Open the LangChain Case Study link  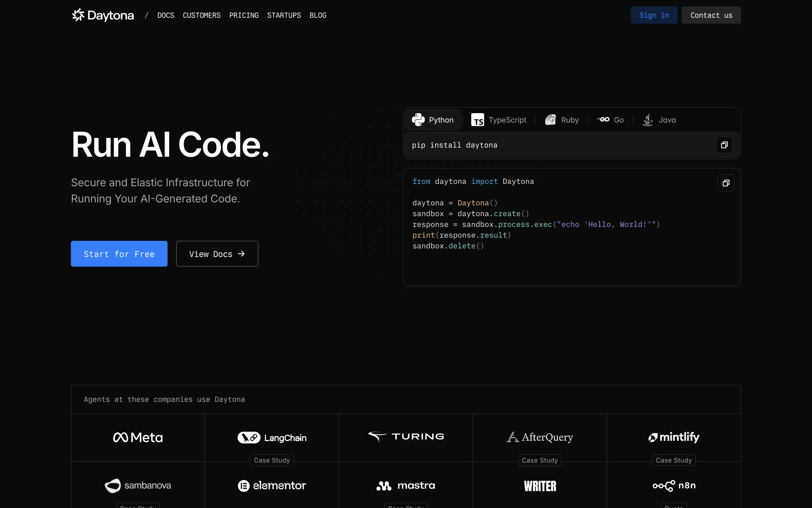(272, 460)
